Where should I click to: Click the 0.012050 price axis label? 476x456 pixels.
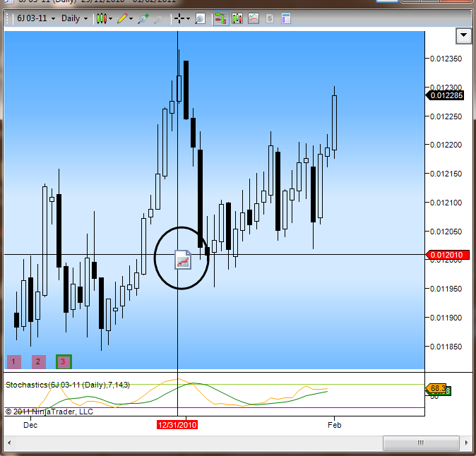(x=446, y=232)
